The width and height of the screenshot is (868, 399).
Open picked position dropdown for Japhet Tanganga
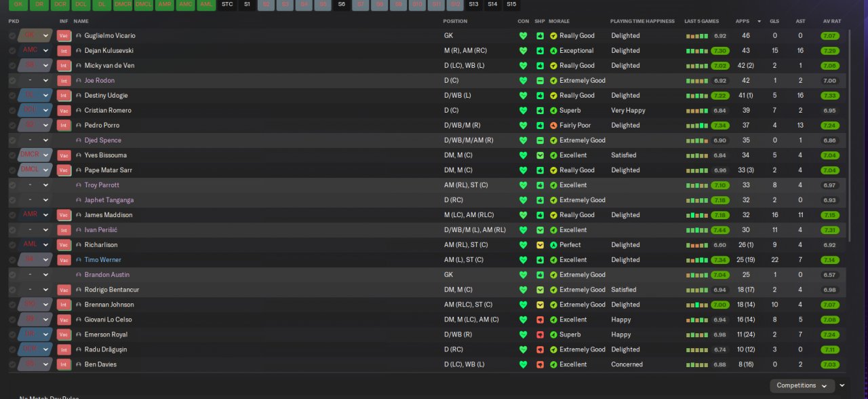point(35,199)
